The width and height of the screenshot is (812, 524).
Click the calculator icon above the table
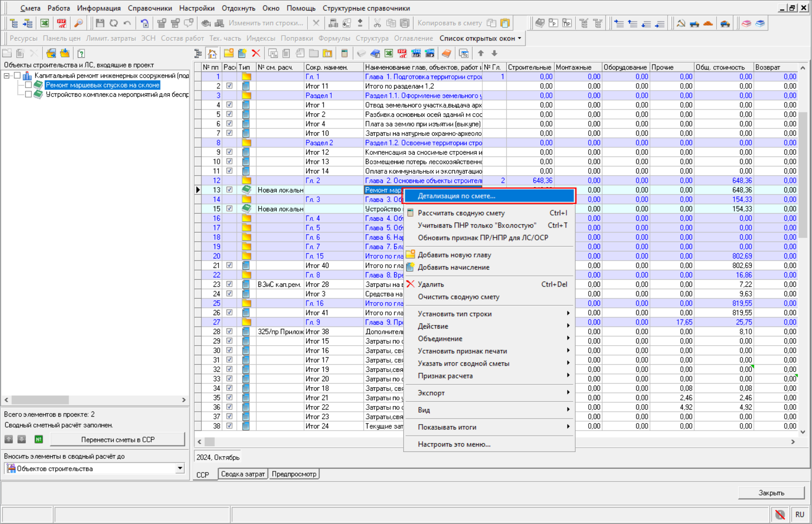[x=344, y=54]
